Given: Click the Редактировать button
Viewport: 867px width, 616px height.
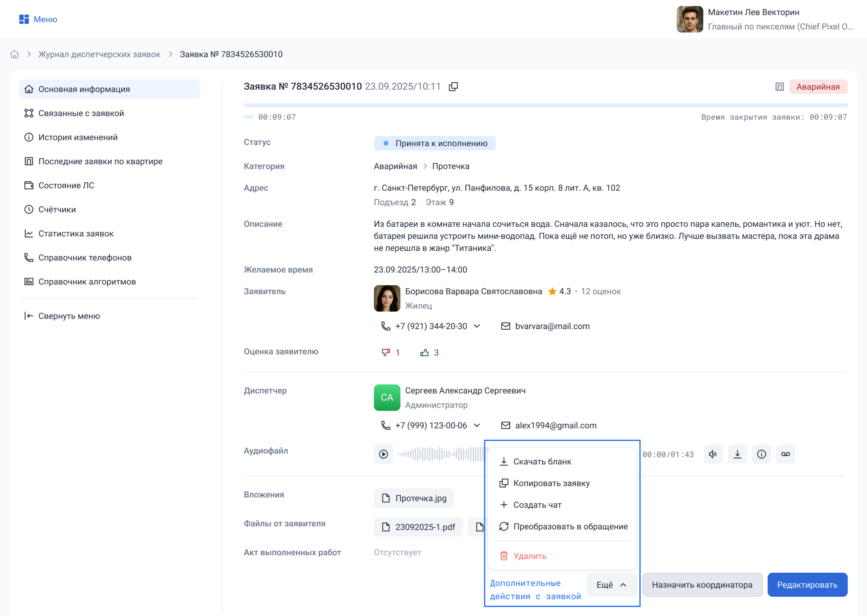Looking at the screenshot, I should [x=807, y=585].
